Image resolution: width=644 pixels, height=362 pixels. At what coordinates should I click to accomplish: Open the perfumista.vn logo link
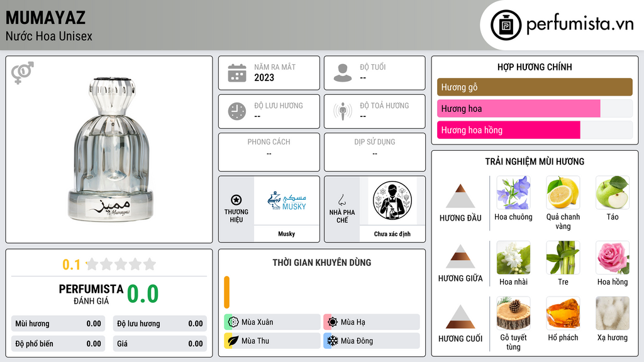click(562, 25)
